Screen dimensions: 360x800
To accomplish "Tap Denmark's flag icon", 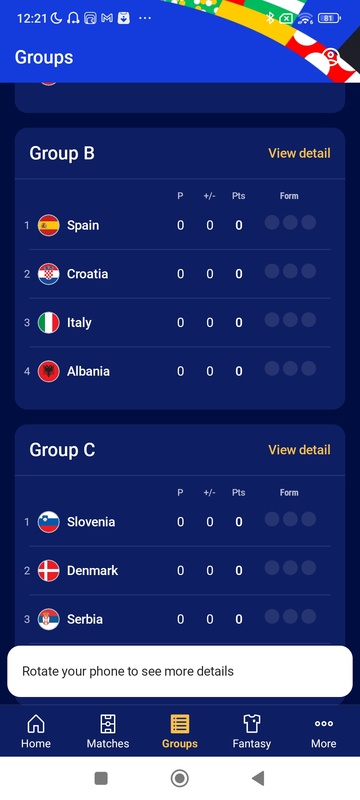I will [48, 570].
